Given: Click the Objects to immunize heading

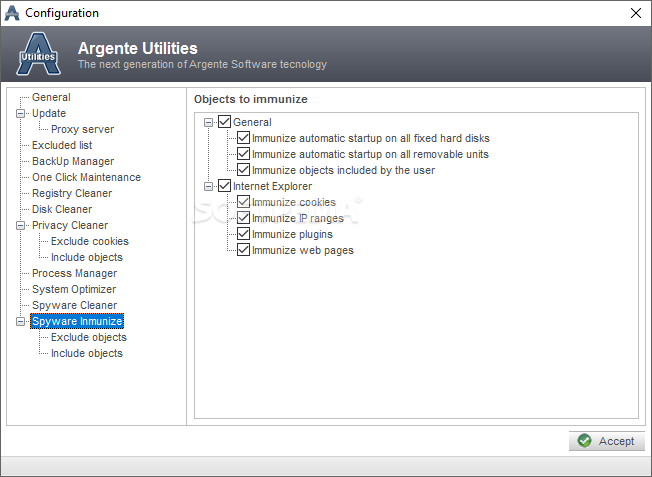Looking at the screenshot, I should 251,99.
